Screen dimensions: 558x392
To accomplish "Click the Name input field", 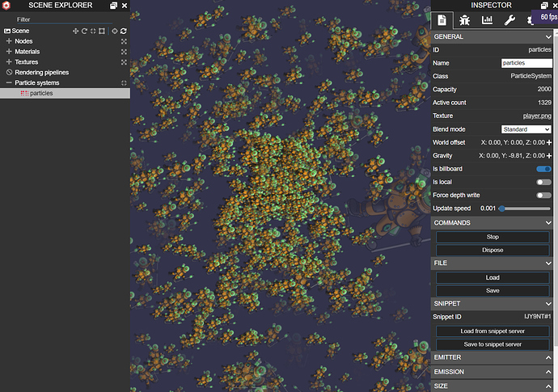I will (526, 63).
